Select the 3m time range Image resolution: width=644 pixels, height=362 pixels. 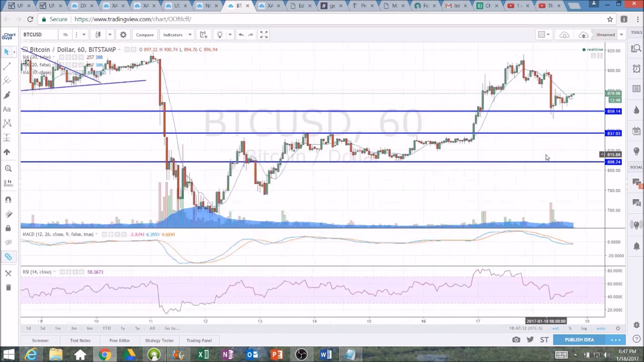(x=73, y=328)
